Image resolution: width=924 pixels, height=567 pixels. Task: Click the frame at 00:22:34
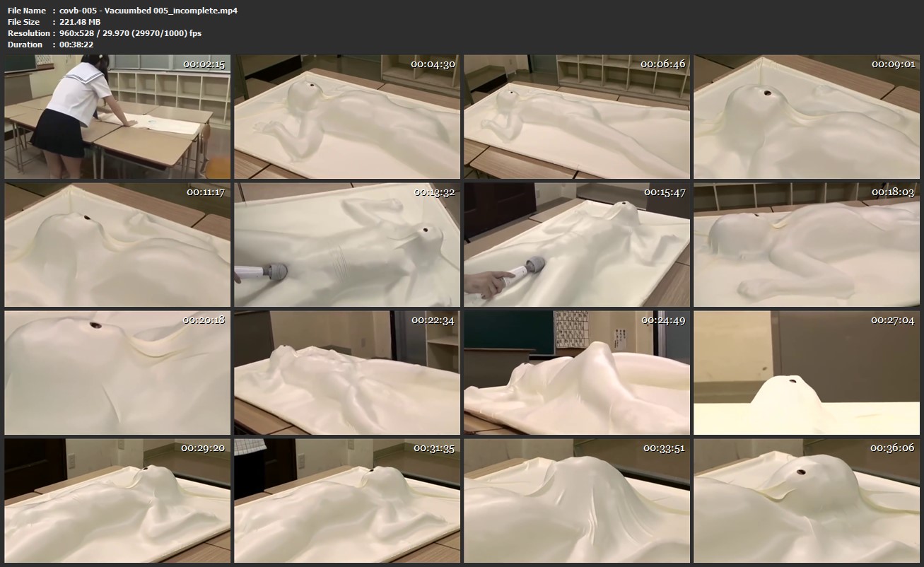347,373
